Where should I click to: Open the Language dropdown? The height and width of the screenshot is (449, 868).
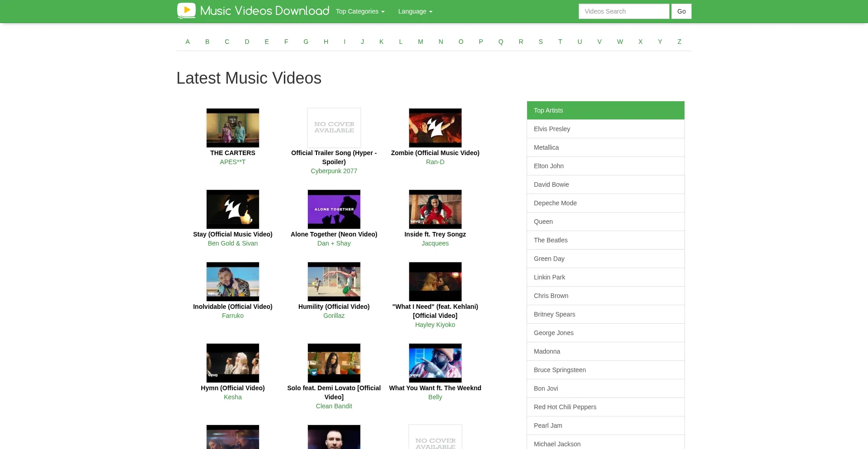[x=415, y=11]
